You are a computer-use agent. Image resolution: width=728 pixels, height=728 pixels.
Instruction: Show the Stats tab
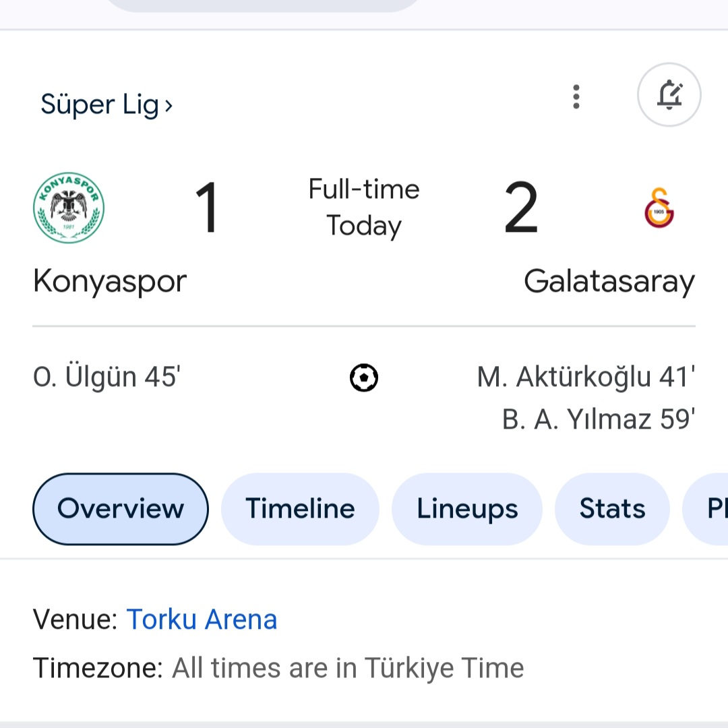(x=612, y=509)
